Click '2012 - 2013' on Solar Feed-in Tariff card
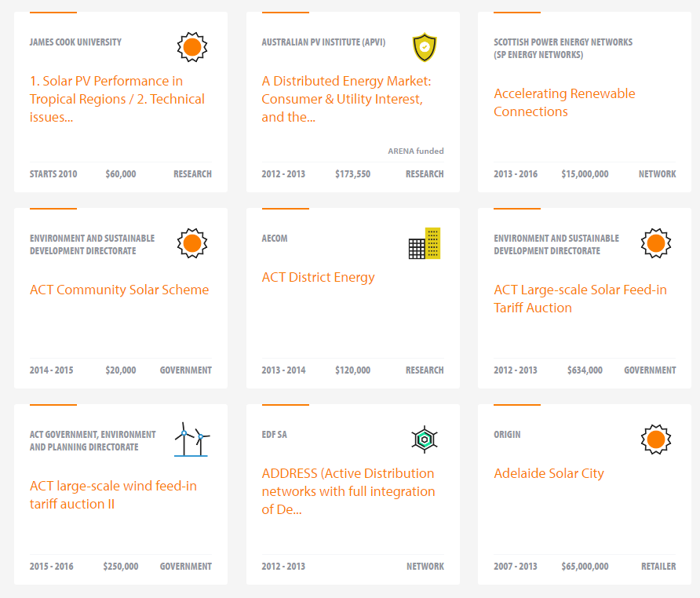The height and width of the screenshot is (598, 700). pos(516,370)
